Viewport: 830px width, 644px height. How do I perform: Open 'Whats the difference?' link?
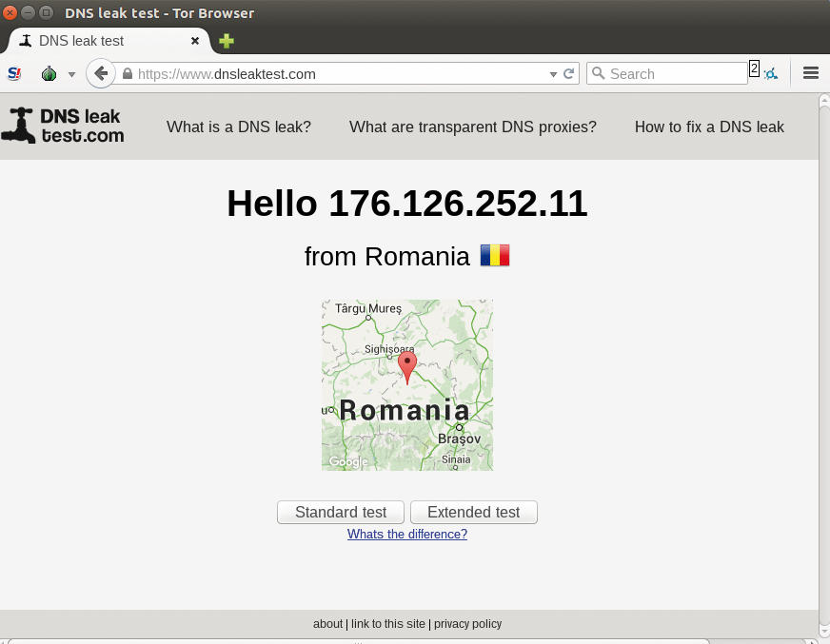[407, 534]
